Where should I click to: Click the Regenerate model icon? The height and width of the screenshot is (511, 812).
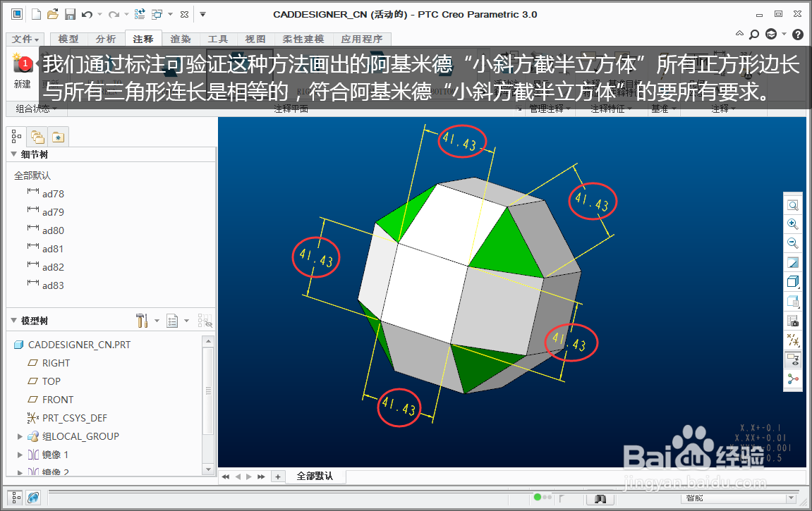tap(140, 15)
